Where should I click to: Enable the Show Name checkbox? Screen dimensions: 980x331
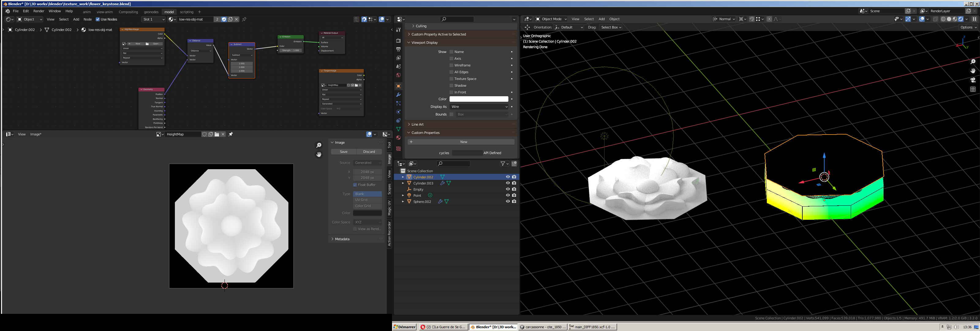(x=452, y=52)
